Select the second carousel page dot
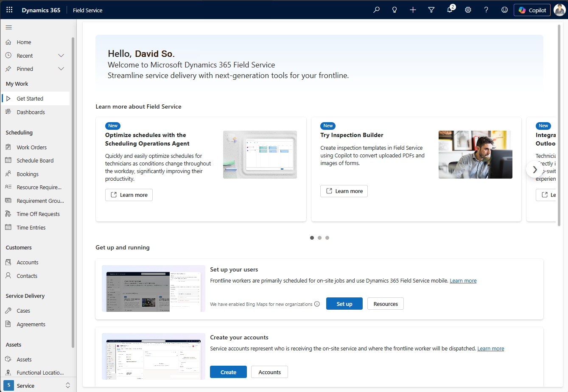 [x=319, y=238]
